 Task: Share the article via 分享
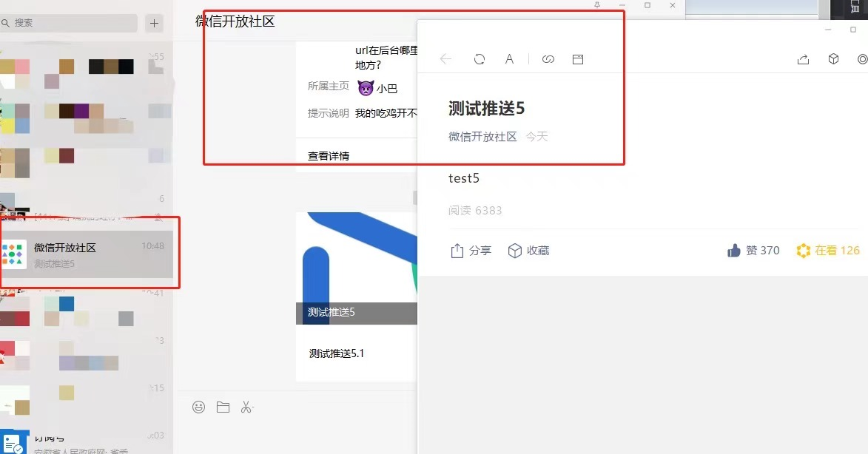[471, 251]
